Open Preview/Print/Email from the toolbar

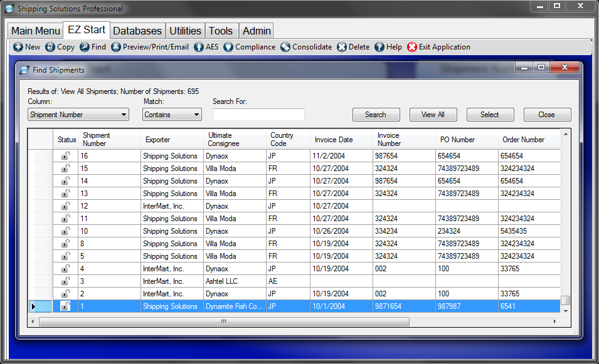click(x=116, y=47)
